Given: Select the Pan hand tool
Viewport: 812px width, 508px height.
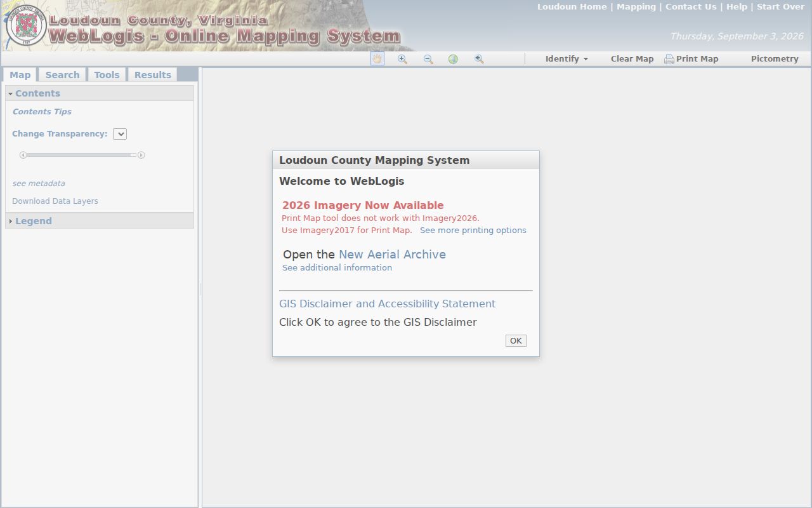Looking at the screenshot, I should tap(377, 58).
